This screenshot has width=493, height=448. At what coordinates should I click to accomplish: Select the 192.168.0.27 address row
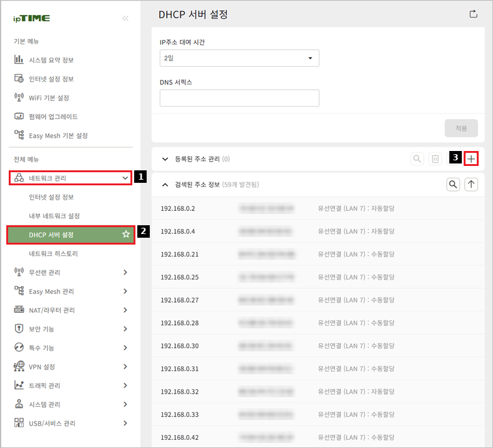click(318, 300)
